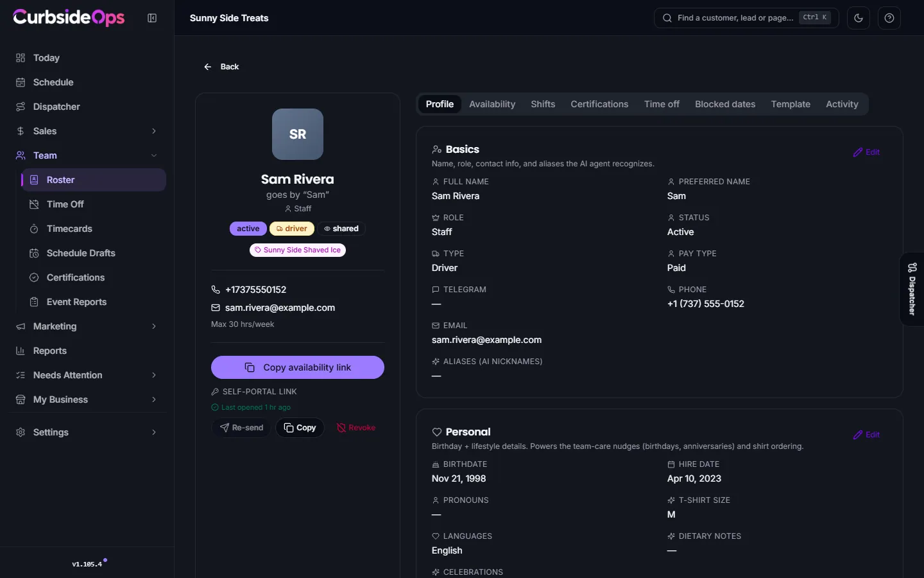Image resolution: width=924 pixels, height=578 pixels.
Task: Collapse the Team section chevron
Action: click(154, 155)
